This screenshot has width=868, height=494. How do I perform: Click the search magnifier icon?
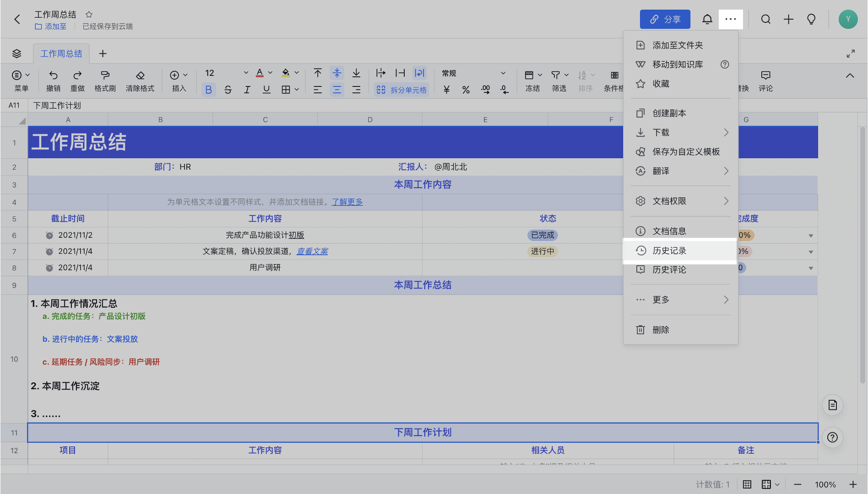click(765, 19)
